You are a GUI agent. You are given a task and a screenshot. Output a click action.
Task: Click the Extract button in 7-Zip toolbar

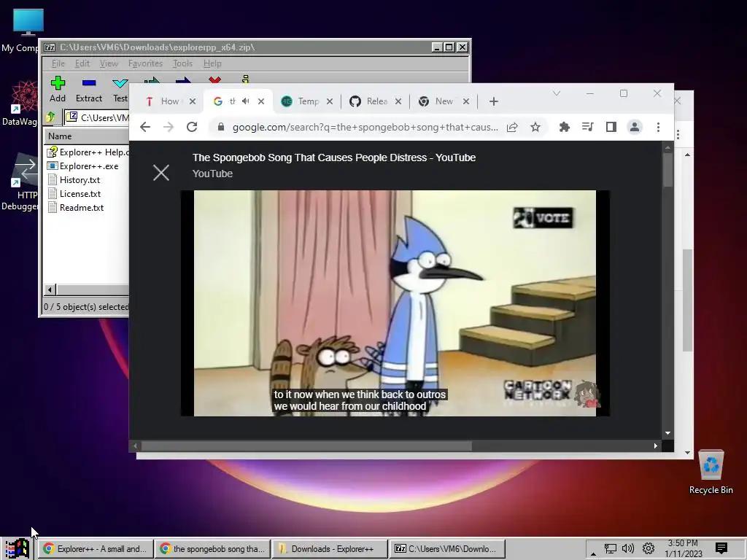(88, 89)
